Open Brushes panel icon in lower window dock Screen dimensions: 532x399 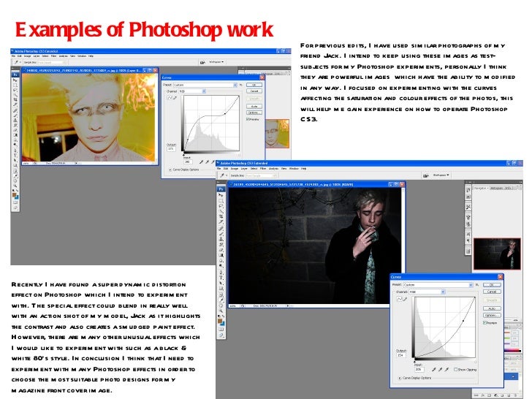tap(468, 217)
